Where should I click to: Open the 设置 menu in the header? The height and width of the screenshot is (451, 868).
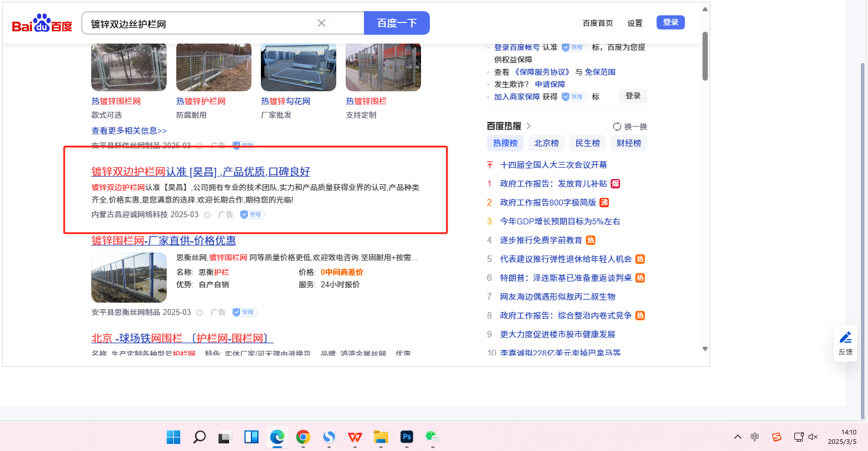[x=635, y=23]
